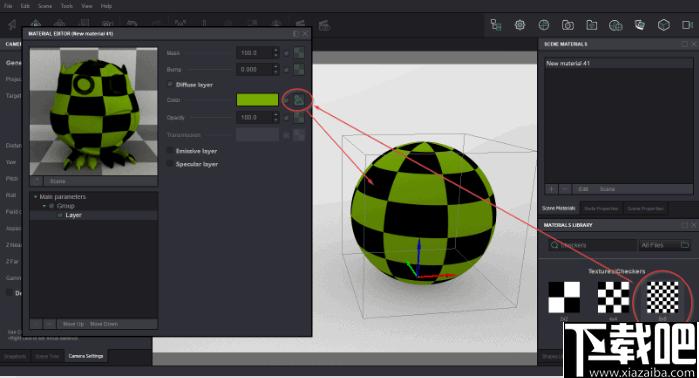This screenshot has height=378, width=699.
Task: Click the search icon in Materials Library
Action: tap(554, 245)
